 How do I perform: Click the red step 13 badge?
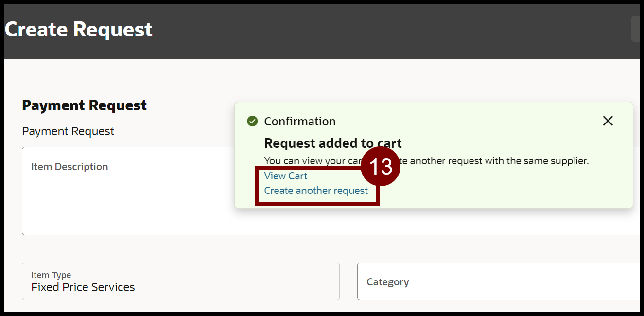(381, 167)
